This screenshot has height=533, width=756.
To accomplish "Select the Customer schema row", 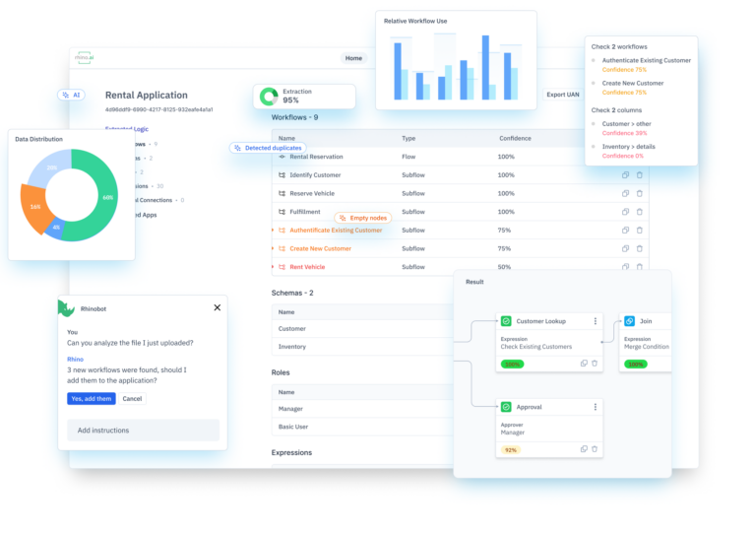I will pyautogui.click(x=362, y=328).
